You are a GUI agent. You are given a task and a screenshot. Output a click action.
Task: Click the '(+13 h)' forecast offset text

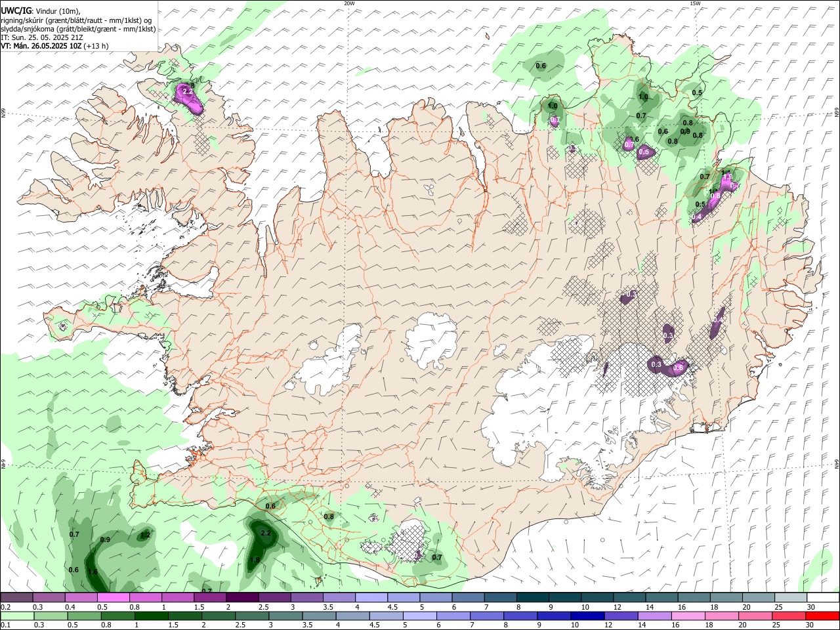(x=96, y=46)
